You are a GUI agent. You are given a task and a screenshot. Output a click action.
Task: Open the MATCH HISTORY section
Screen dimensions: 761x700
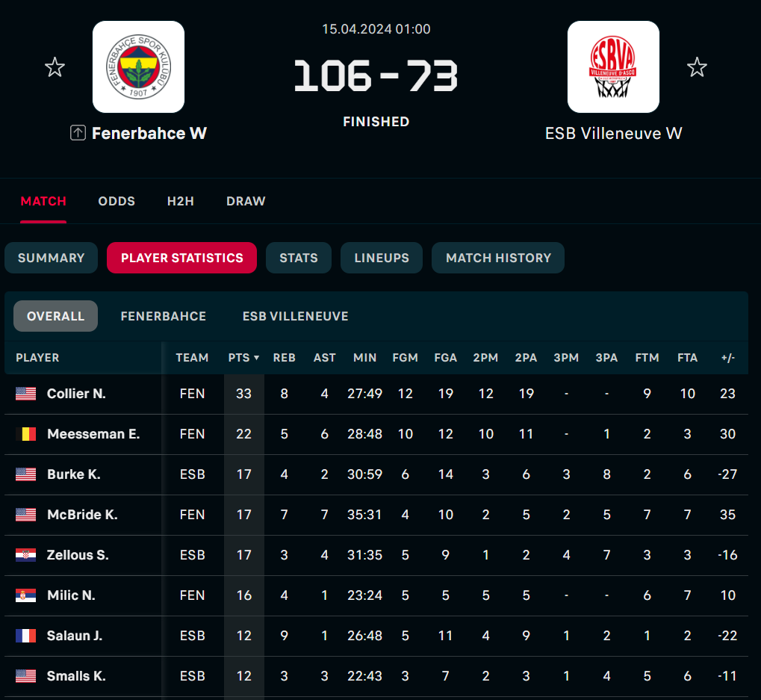[498, 258]
